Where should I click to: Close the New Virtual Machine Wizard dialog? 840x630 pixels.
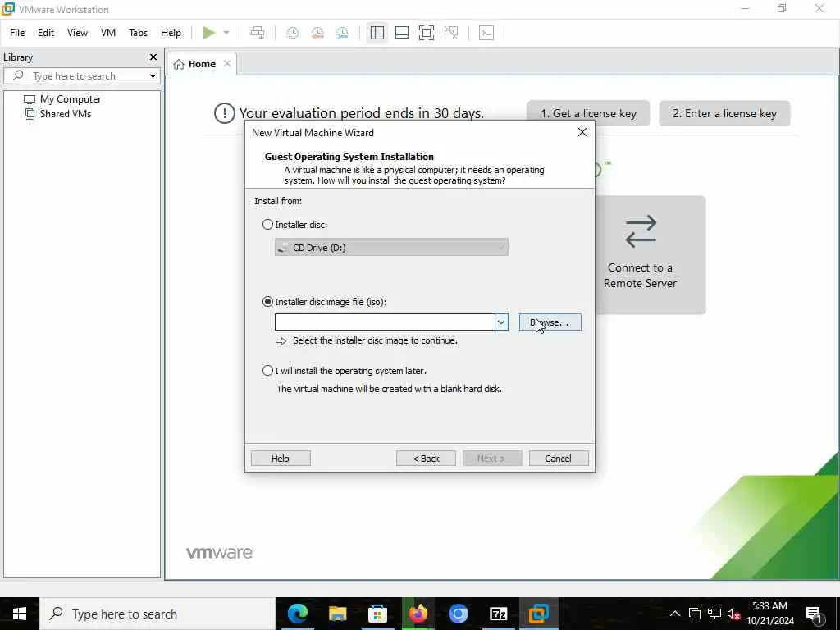click(x=582, y=132)
